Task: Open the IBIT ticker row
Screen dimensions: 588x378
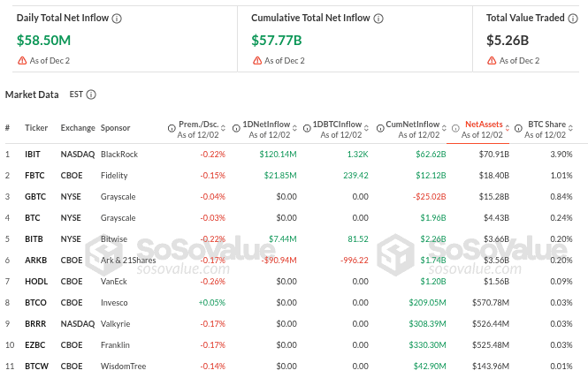Action: click(x=33, y=154)
